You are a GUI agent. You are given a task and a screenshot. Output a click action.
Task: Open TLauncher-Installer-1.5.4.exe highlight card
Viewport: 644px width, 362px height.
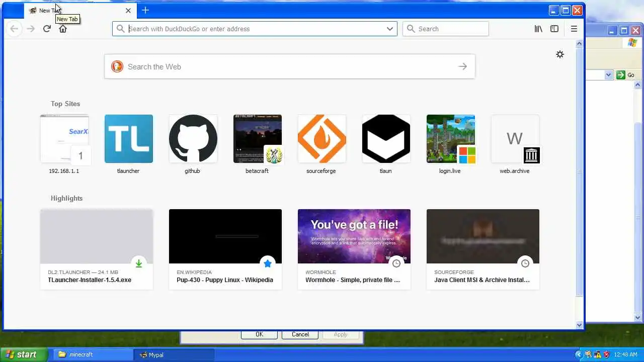pos(97,249)
